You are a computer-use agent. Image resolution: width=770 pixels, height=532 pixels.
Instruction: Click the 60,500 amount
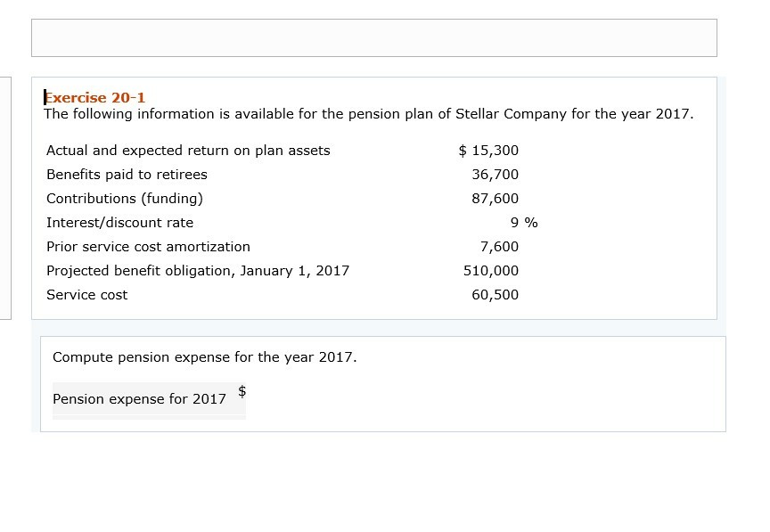click(495, 295)
